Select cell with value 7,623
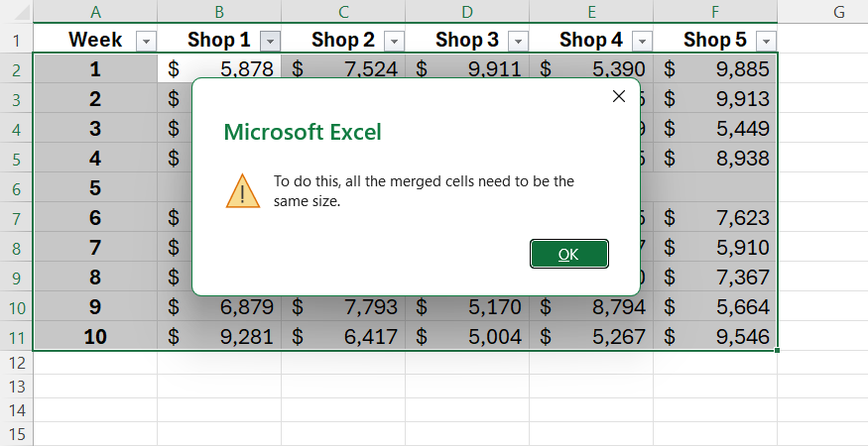Image resolution: width=868 pixels, height=446 pixels. (715, 217)
